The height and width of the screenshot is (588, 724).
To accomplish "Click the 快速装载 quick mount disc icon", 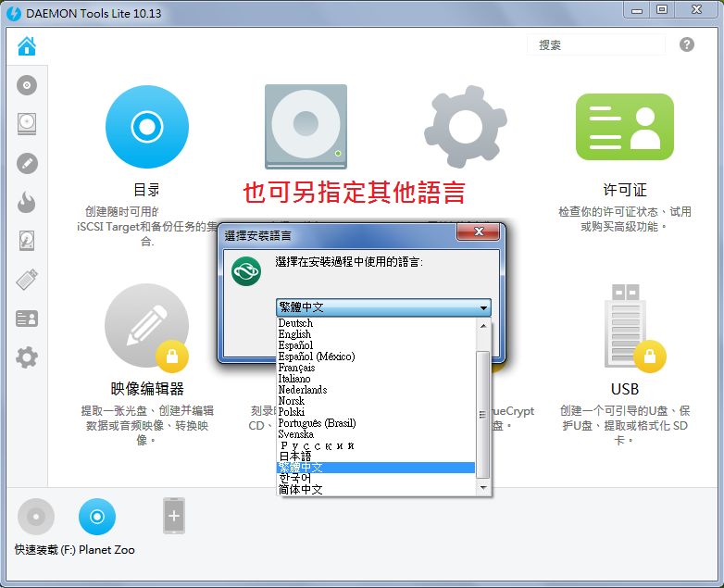I will tap(36, 517).
